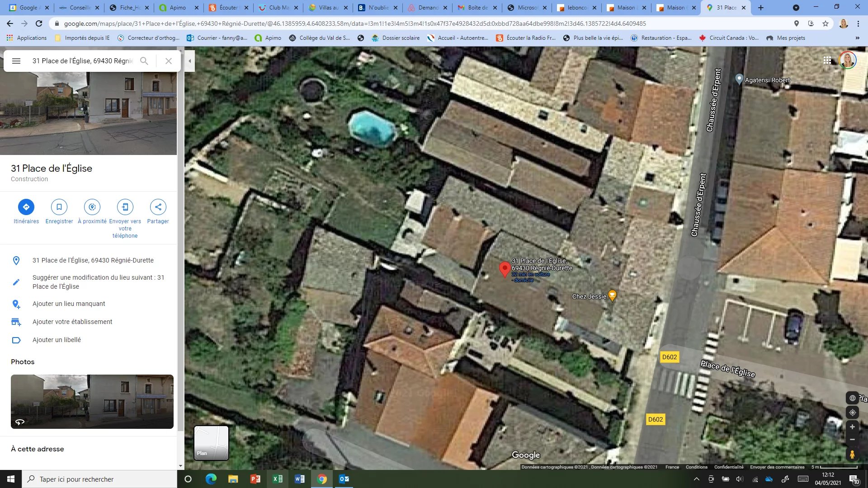Open a new tab with the plus button
Screen dimensions: 868x488
[761, 8]
